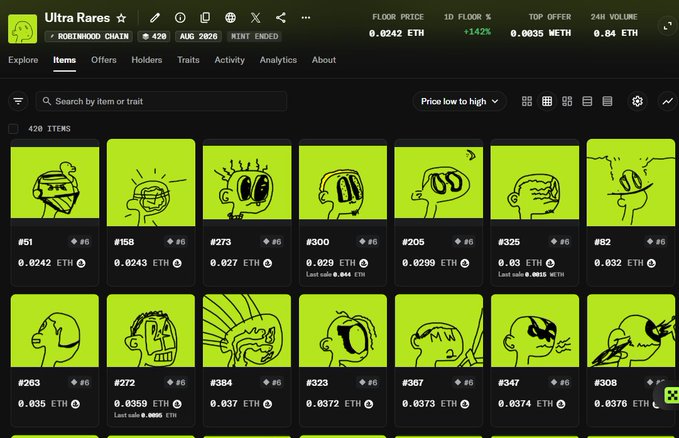Click the seller icon next to 0.0299 ETH

tap(465, 263)
